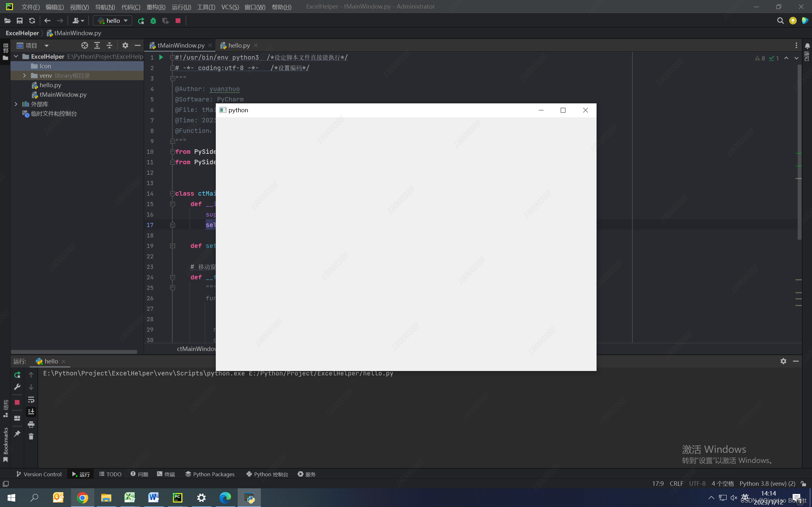Image resolution: width=812 pixels, height=507 pixels.
Task: Expand the 外部库 tree node
Action: click(x=16, y=104)
